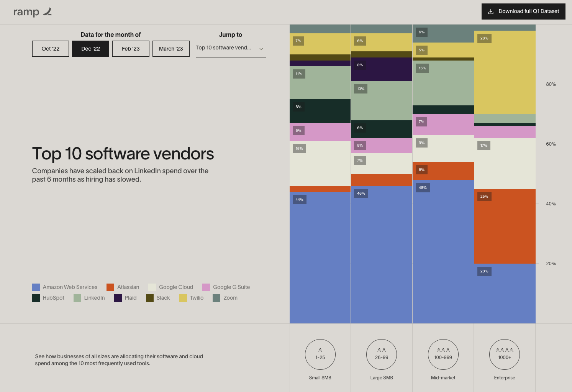Viewport: 572px width, 392px height.
Task: Switch to Feb '23 data
Action: 131,49
